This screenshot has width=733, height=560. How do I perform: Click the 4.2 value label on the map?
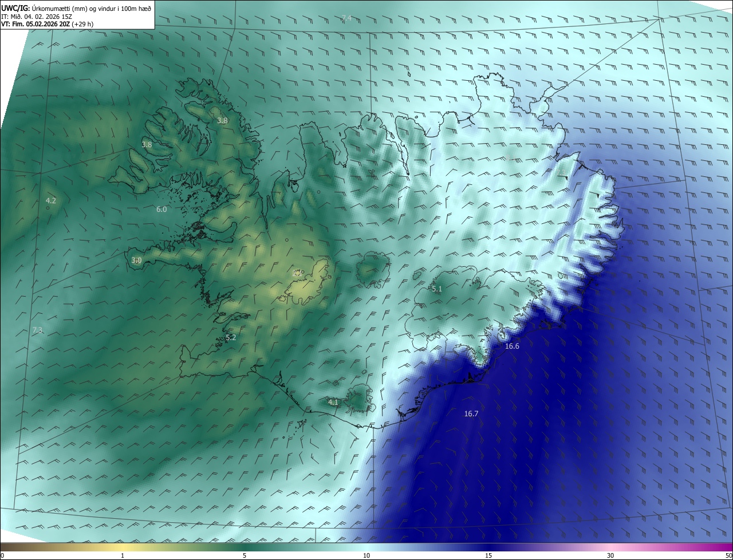pos(51,200)
